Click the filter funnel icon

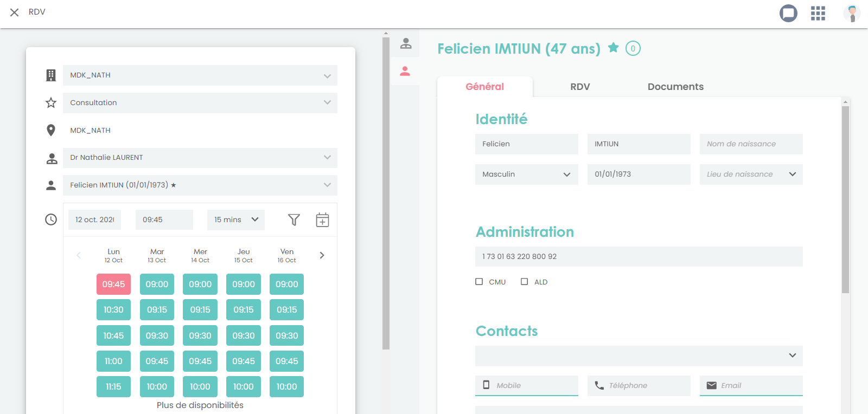click(x=293, y=219)
